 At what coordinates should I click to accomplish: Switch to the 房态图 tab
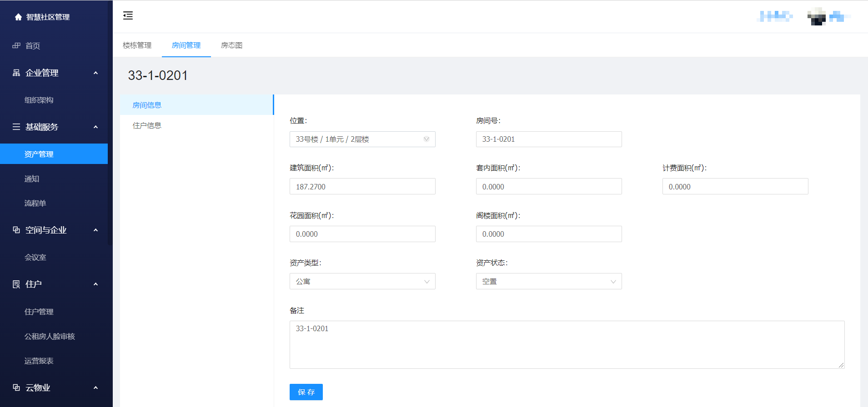tap(231, 45)
